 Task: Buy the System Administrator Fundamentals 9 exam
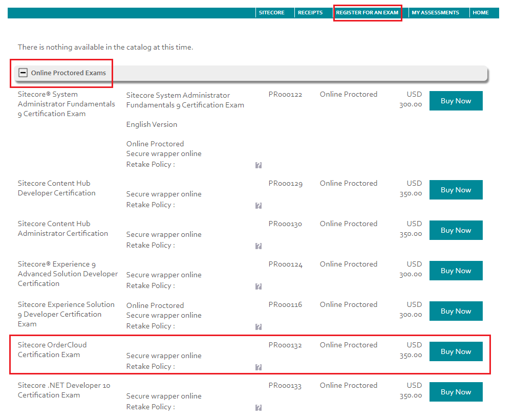[x=456, y=101]
